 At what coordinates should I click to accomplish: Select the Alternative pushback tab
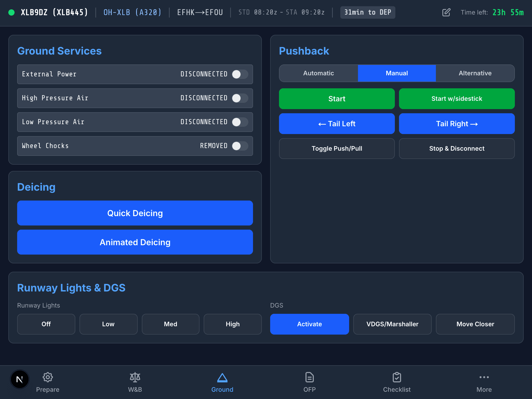[x=475, y=73]
